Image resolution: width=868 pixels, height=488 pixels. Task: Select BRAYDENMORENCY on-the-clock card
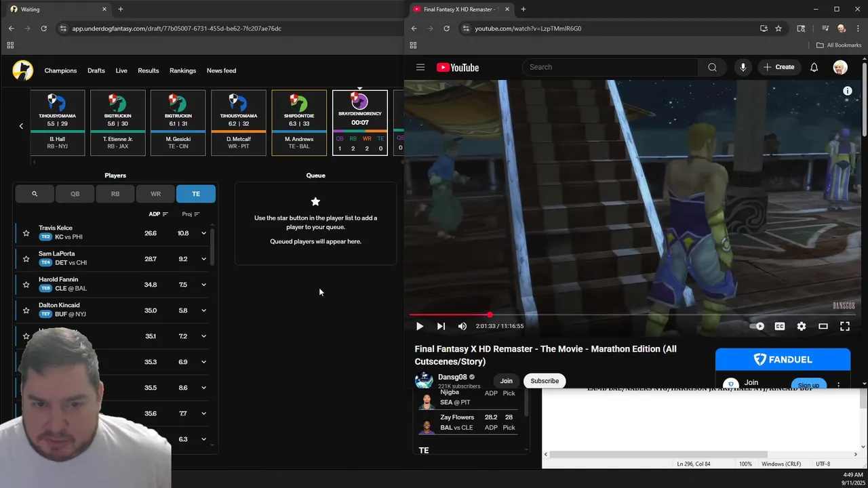point(359,123)
